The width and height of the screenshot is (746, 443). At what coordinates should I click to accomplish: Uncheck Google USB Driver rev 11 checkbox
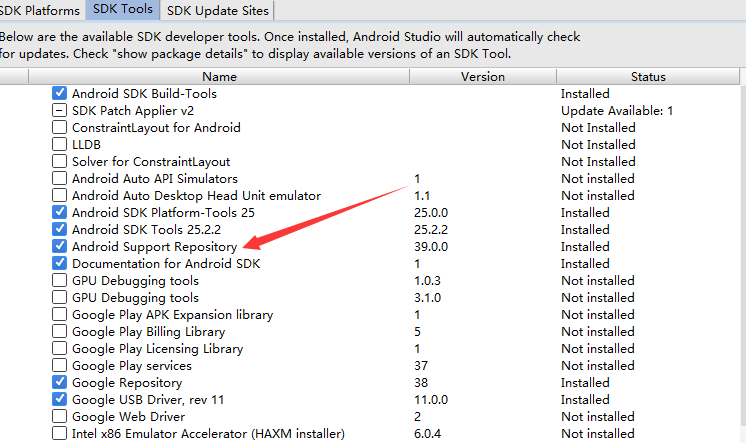[x=59, y=400]
